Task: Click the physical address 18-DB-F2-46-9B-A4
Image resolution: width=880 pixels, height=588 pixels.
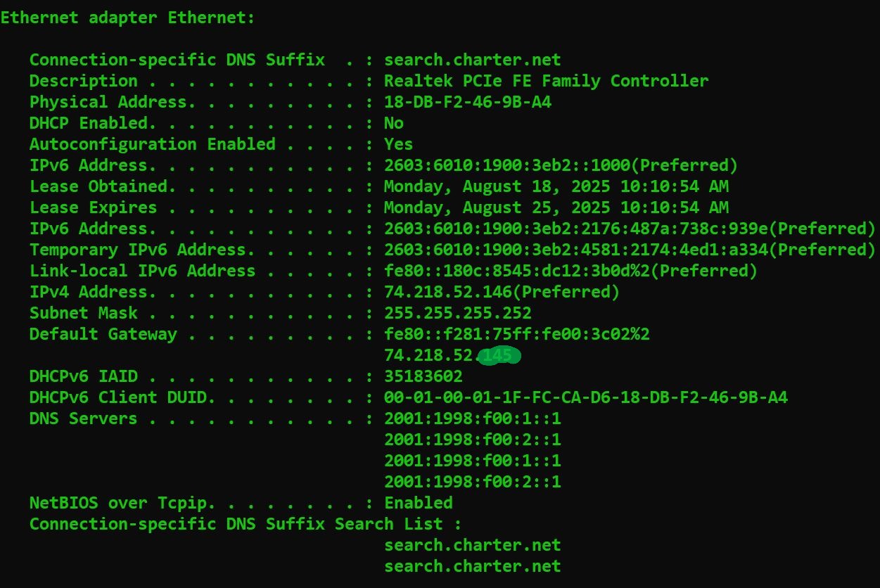Action: 467,102
